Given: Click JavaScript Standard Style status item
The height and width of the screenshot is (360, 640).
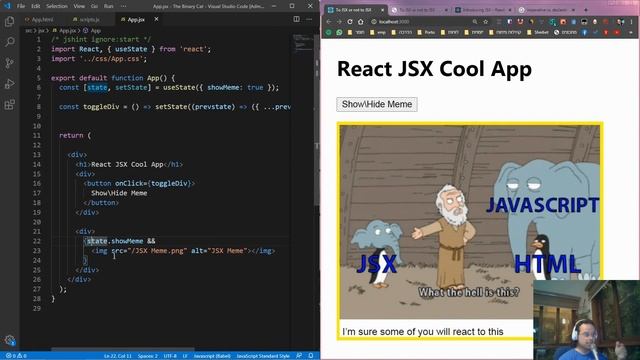Looking at the screenshot, I should pyautogui.click(x=263, y=356).
